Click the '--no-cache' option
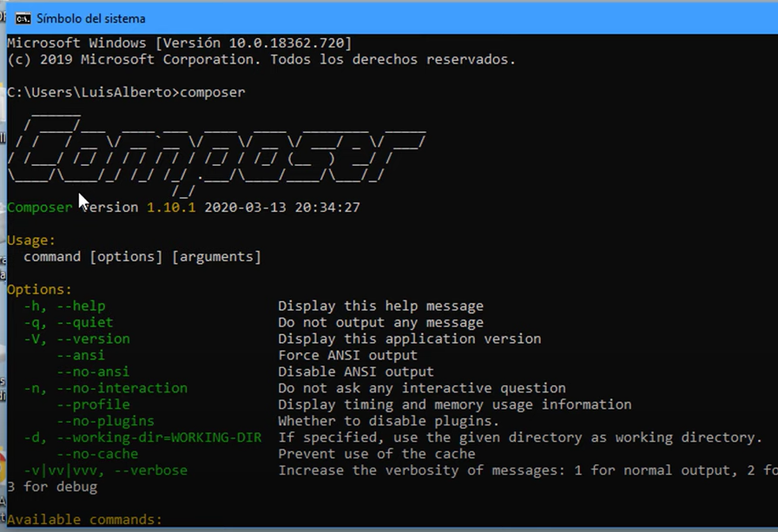 point(97,454)
